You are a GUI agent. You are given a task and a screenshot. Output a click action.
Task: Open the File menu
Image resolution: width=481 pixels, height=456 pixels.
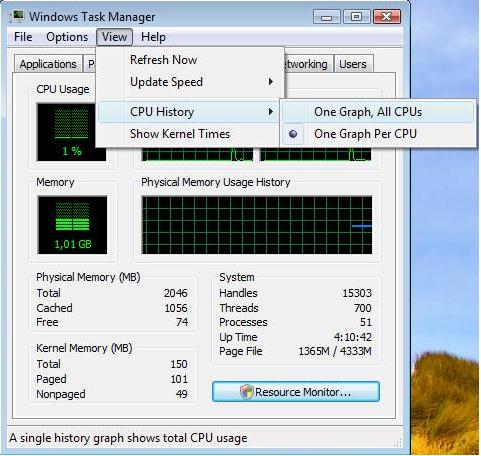click(x=23, y=37)
